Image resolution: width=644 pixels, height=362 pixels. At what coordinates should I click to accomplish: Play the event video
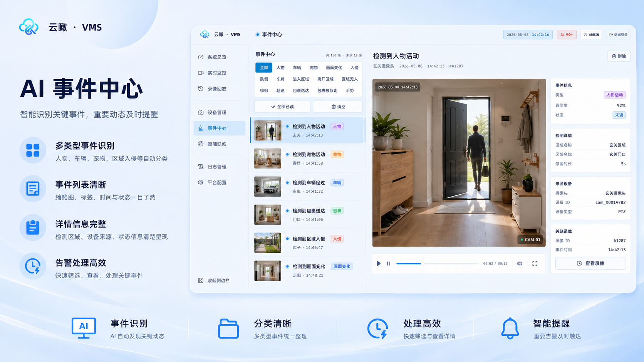pyautogui.click(x=379, y=264)
